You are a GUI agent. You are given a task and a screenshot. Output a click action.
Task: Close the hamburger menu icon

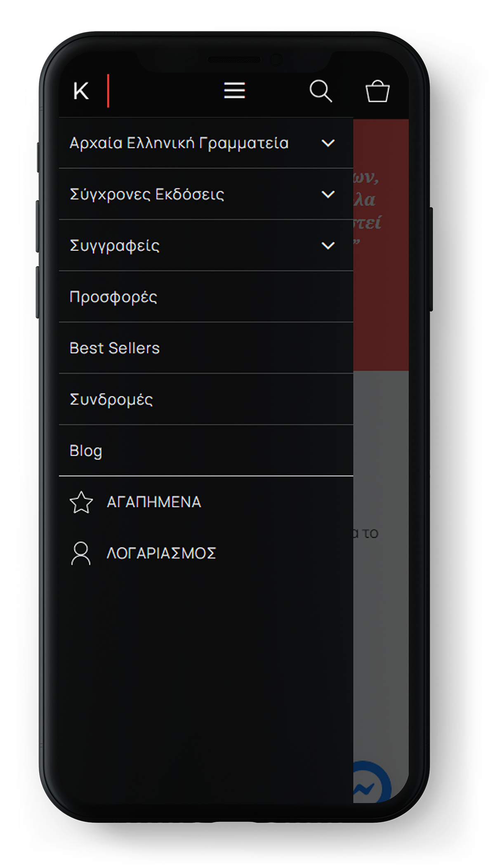234,90
